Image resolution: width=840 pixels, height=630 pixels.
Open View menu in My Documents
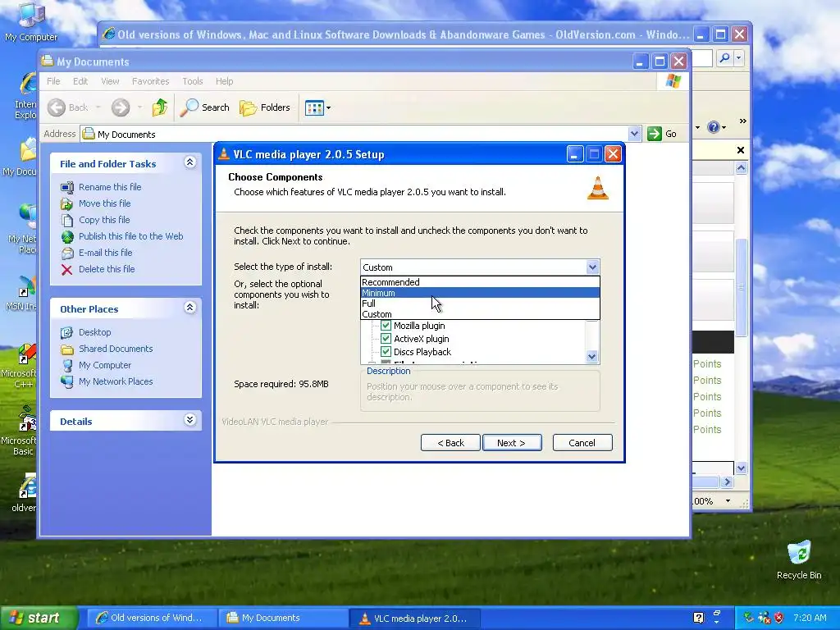point(111,81)
